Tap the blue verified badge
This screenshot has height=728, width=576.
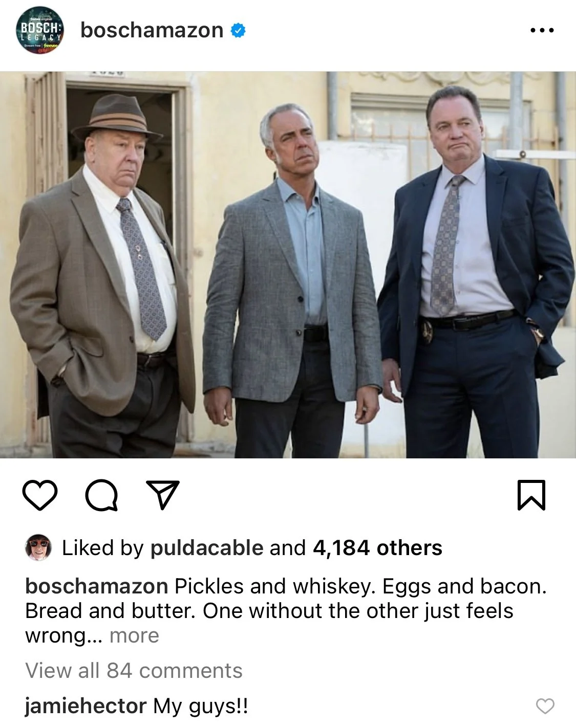click(x=238, y=30)
